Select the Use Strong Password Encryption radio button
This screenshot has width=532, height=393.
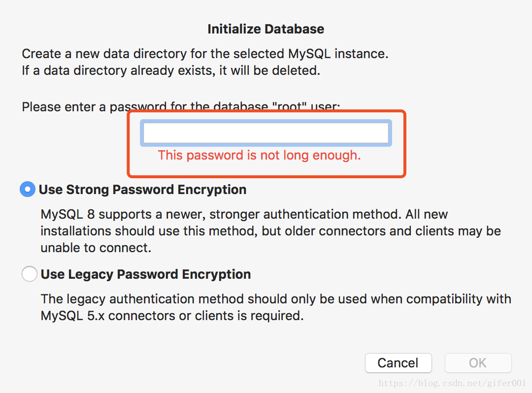(28, 189)
